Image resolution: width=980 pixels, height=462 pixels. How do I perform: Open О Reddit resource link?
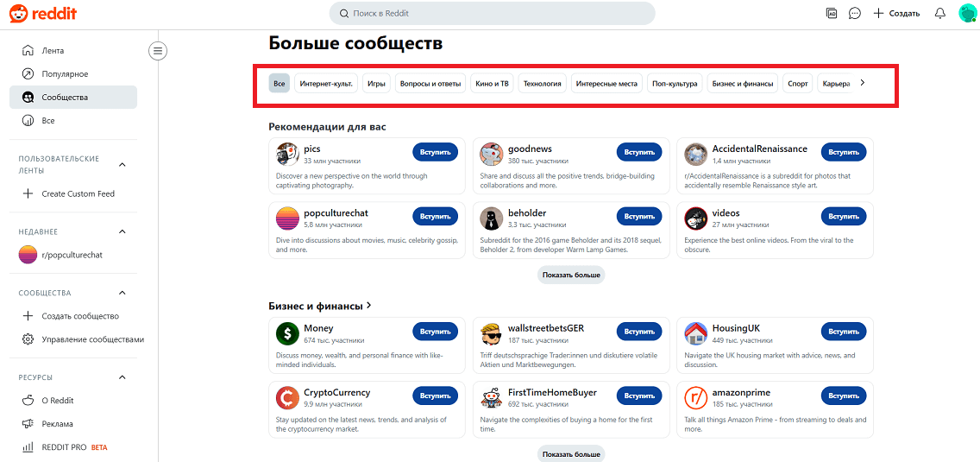point(73,401)
